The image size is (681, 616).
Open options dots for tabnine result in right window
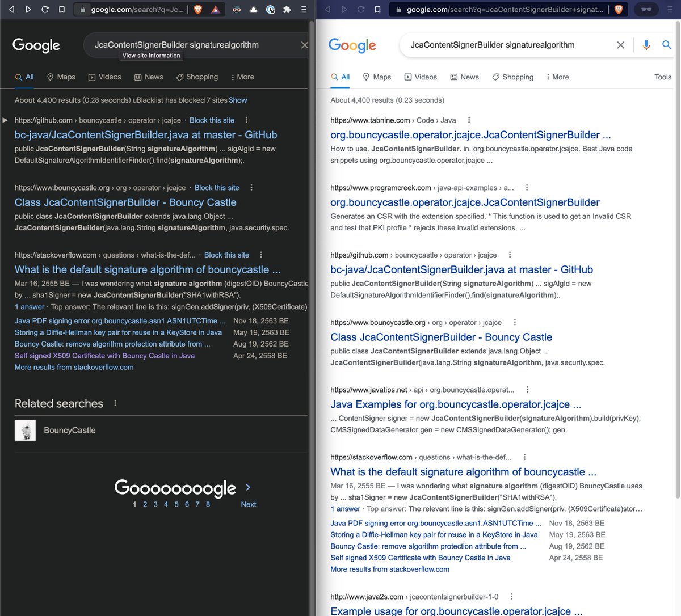click(x=469, y=120)
